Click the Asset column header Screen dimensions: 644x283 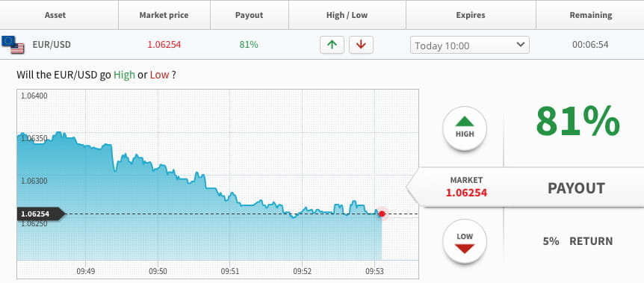coord(55,15)
